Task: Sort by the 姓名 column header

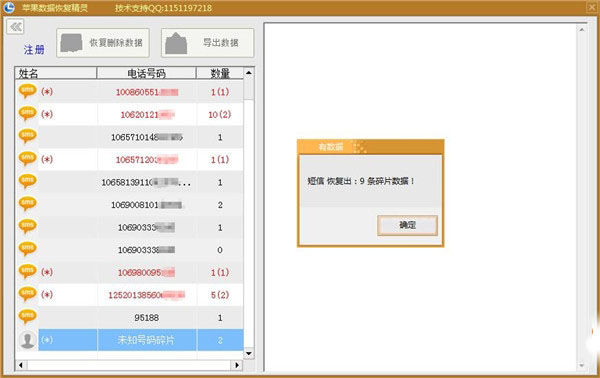Action: click(56, 73)
